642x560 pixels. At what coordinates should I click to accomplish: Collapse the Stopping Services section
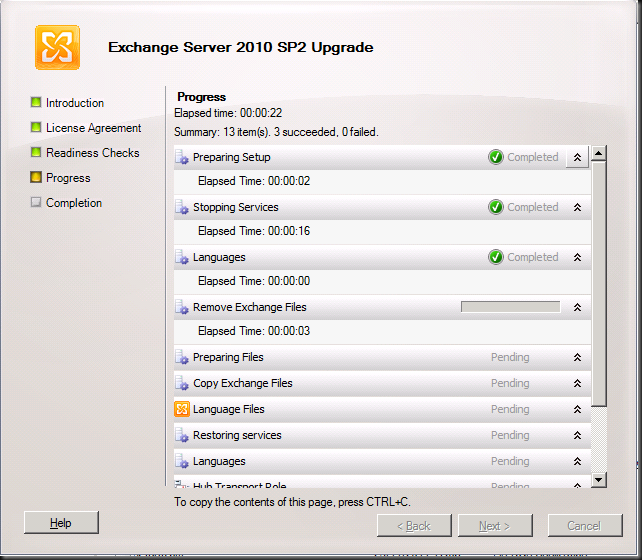(x=577, y=207)
